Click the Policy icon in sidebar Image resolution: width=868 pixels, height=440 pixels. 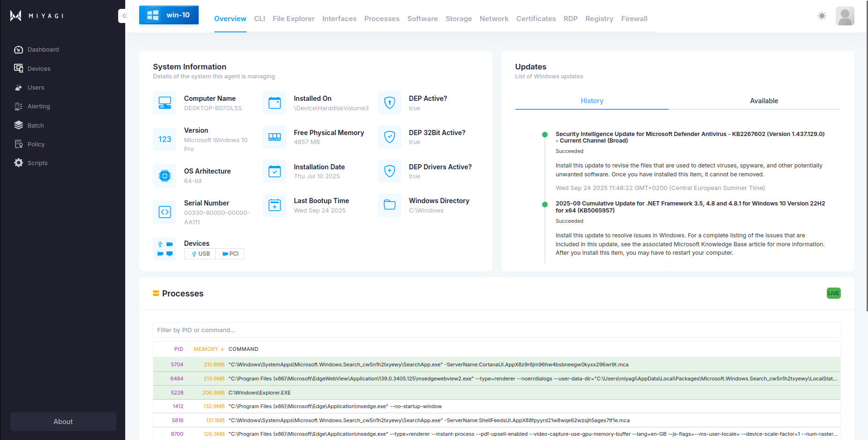point(18,144)
